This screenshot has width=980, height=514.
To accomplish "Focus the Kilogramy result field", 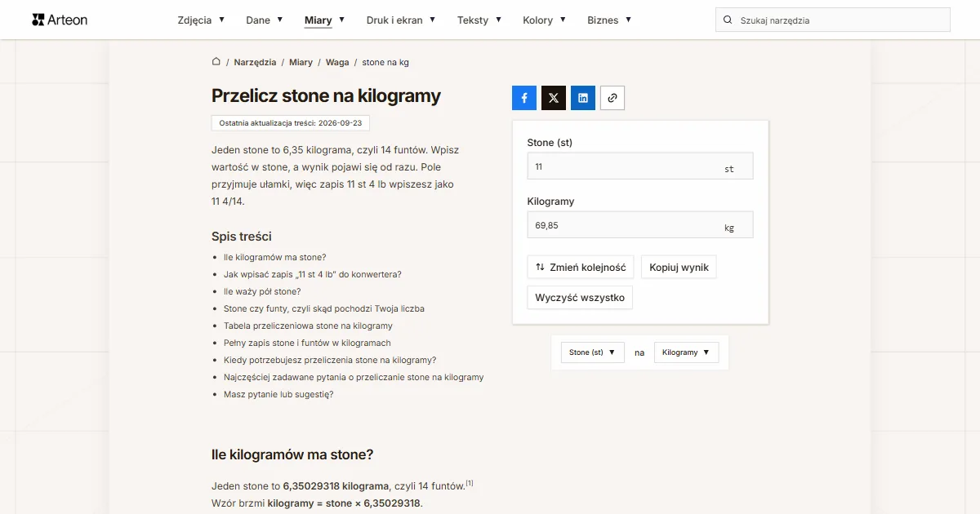I will tap(640, 225).
